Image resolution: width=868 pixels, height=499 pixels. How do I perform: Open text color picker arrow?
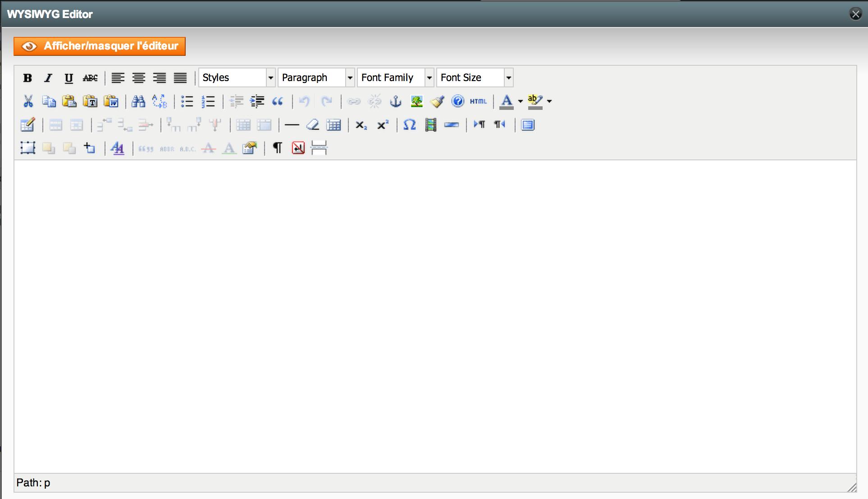coord(520,101)
